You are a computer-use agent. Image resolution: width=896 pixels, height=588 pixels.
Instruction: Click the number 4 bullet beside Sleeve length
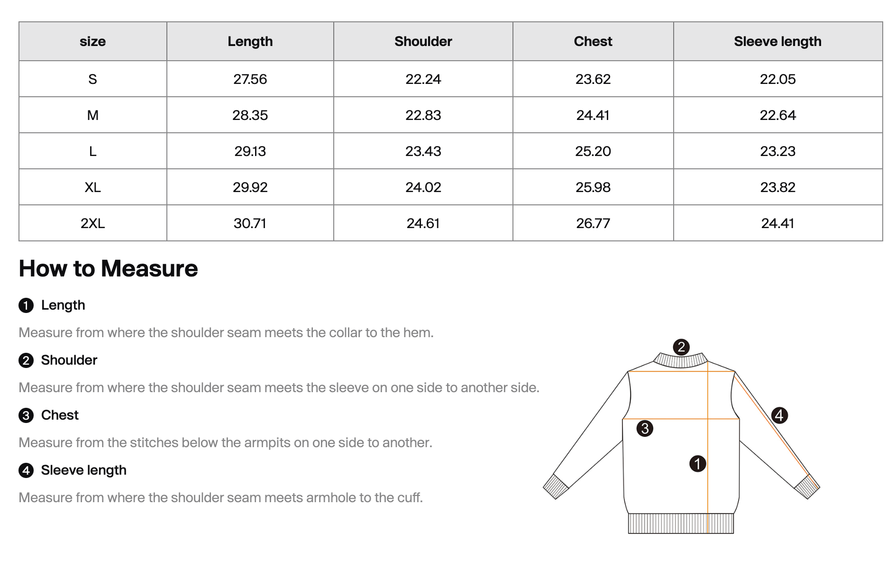click(x=26, y=470)
